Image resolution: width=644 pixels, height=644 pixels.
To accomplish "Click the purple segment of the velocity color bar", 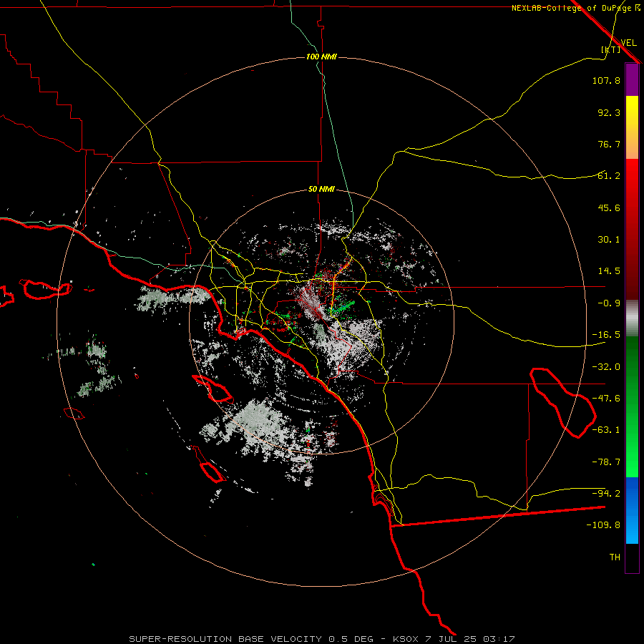I will click(x=632, y=79).
